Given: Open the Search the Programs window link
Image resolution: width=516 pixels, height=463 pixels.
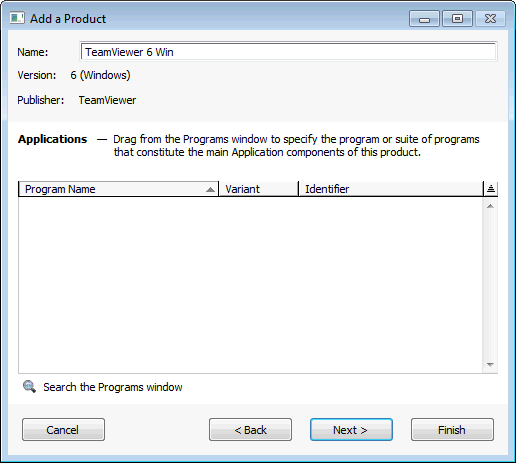Looking at the screenshot, I should coord(113,387).
